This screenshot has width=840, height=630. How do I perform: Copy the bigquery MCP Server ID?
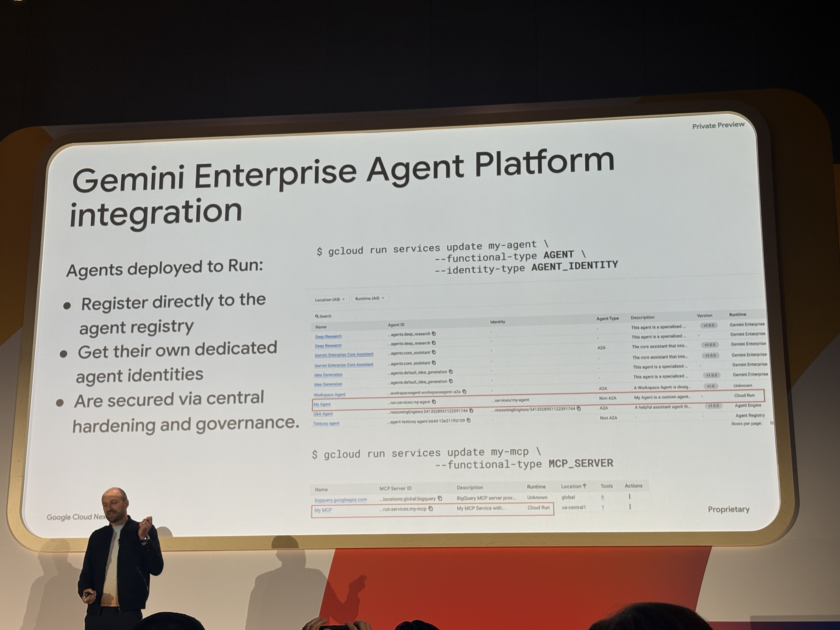pos(440,498)
